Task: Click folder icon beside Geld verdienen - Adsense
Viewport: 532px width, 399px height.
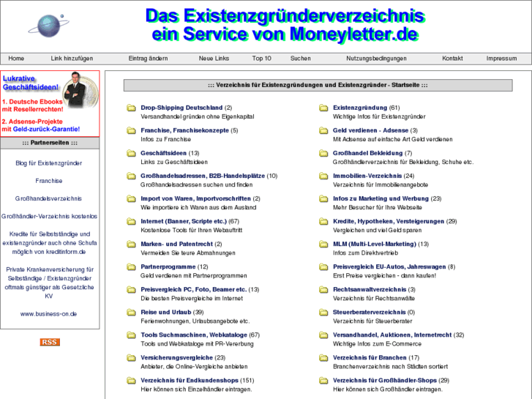Action: pyautogui.click(x=323, y=131)
